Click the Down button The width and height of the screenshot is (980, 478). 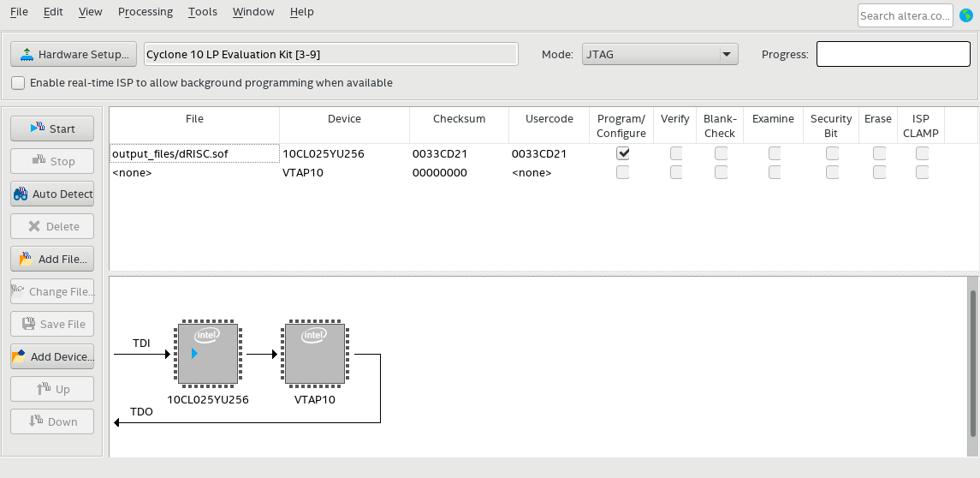pos(52,421)
